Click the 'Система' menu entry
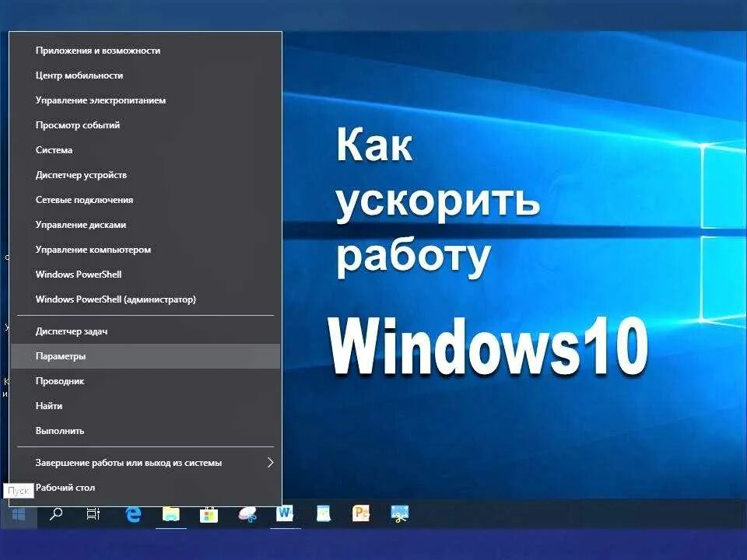 (x=146, y=150)
